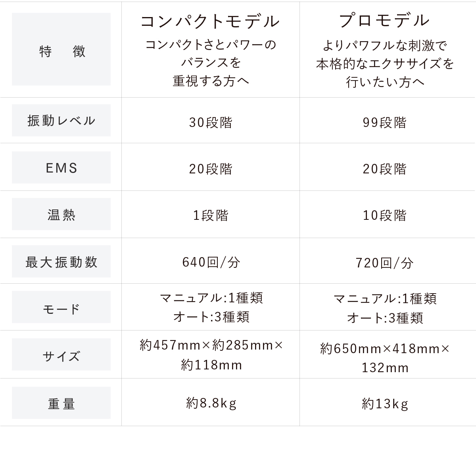Click the 約13kg weight cell
This screenshot has width=476, height=467.
[x=385, y=404]
